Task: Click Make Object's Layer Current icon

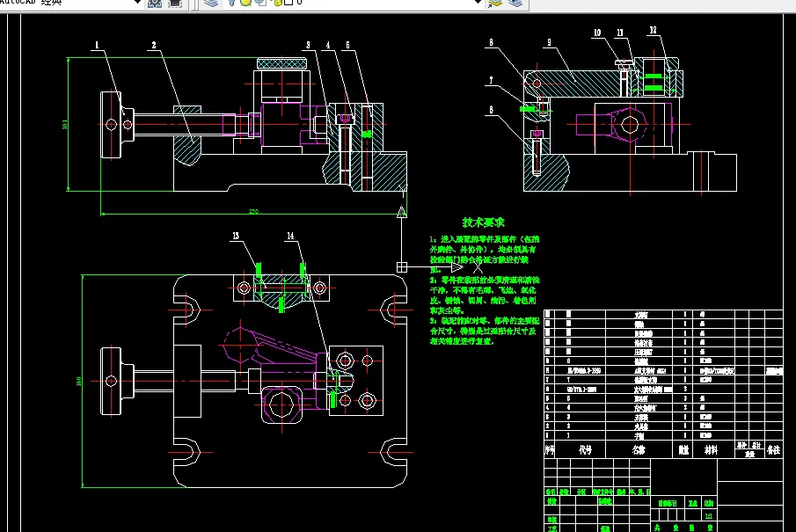Action: pos(495,3)
